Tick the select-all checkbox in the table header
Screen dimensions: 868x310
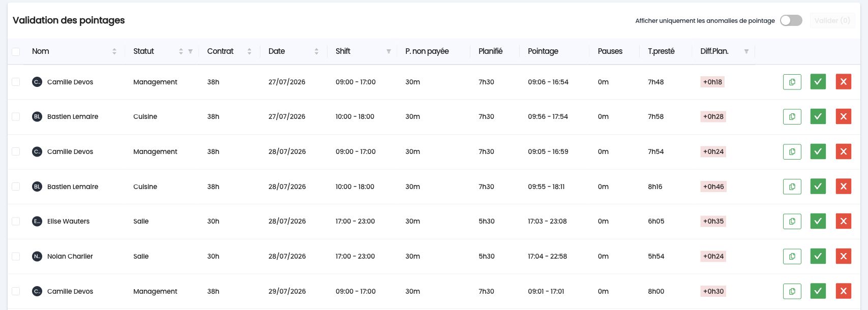tap(16, 51)
